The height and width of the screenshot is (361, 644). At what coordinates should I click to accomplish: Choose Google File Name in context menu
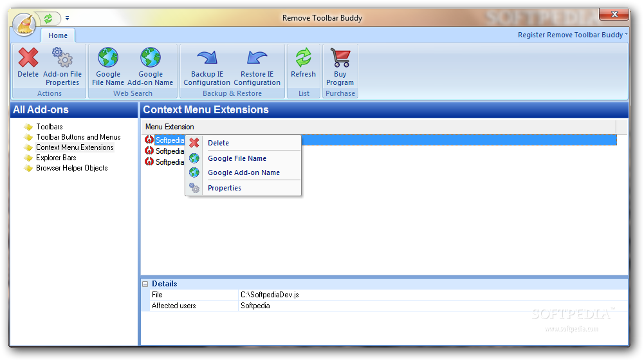coord(237,158)
